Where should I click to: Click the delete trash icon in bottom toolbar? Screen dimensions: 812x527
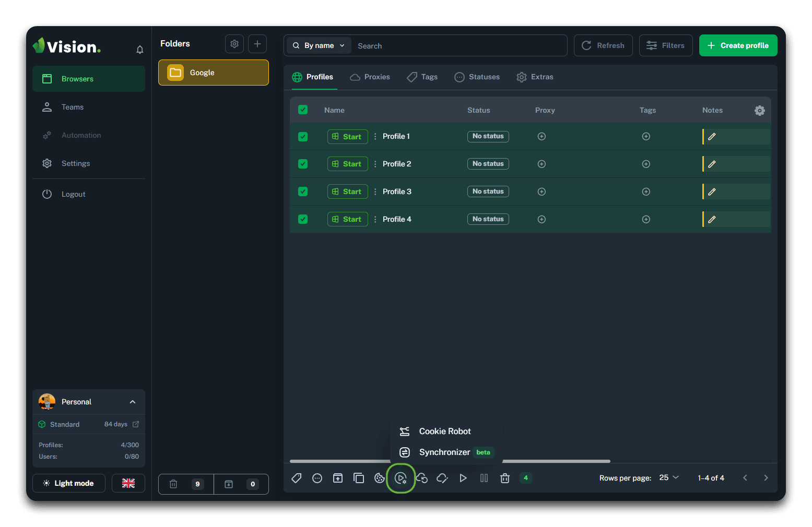point(505,478)
